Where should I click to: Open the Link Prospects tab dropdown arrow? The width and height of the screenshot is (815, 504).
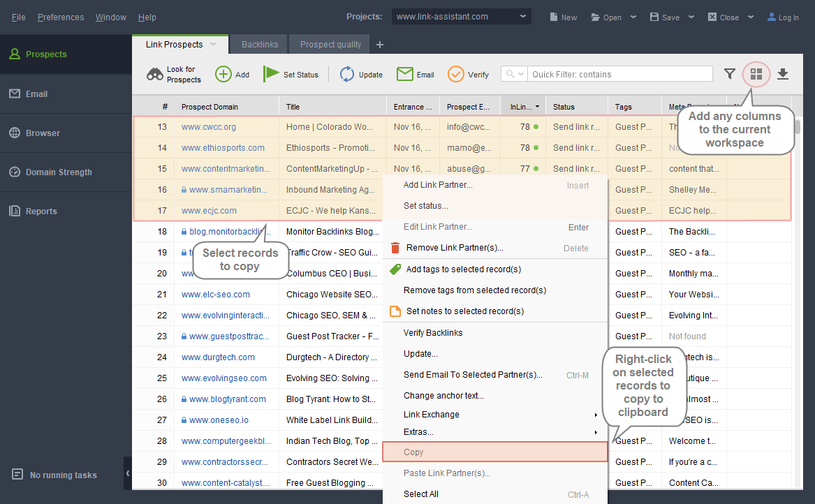point(213,45)
